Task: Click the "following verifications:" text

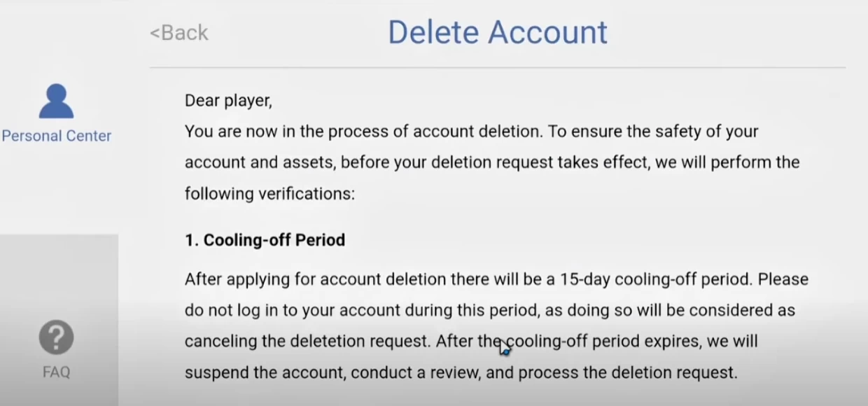Action: (x=269, y=193)
